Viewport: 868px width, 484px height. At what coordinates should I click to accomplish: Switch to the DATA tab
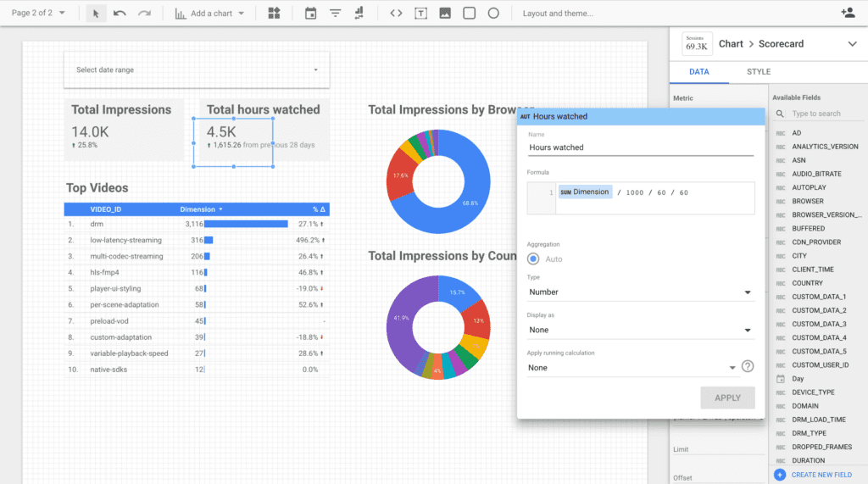coord(699,72)
